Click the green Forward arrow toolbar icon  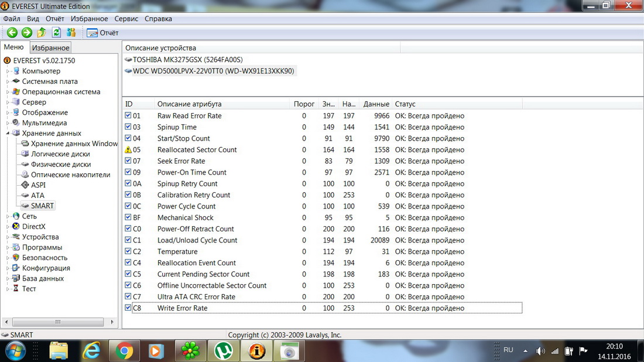coord(27,33)
